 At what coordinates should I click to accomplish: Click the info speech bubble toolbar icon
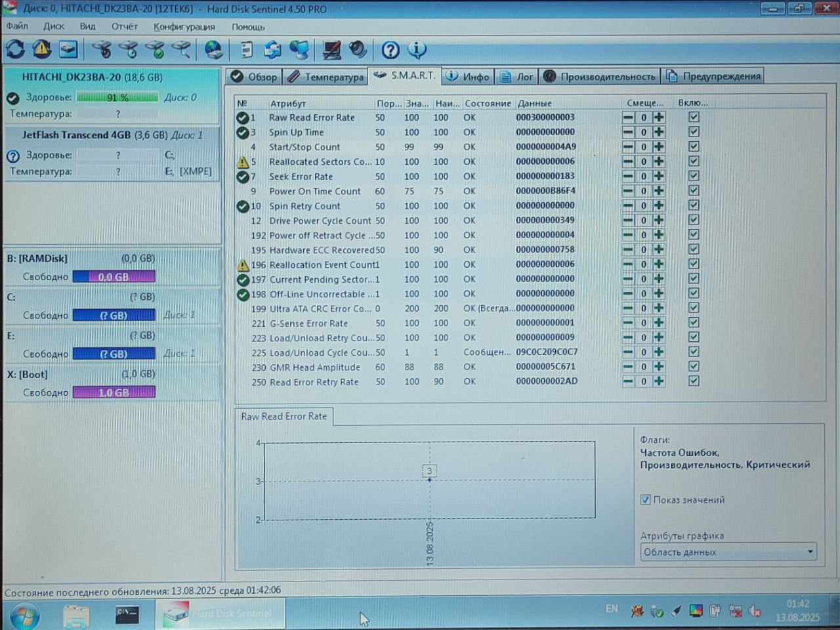pos(417,49)
